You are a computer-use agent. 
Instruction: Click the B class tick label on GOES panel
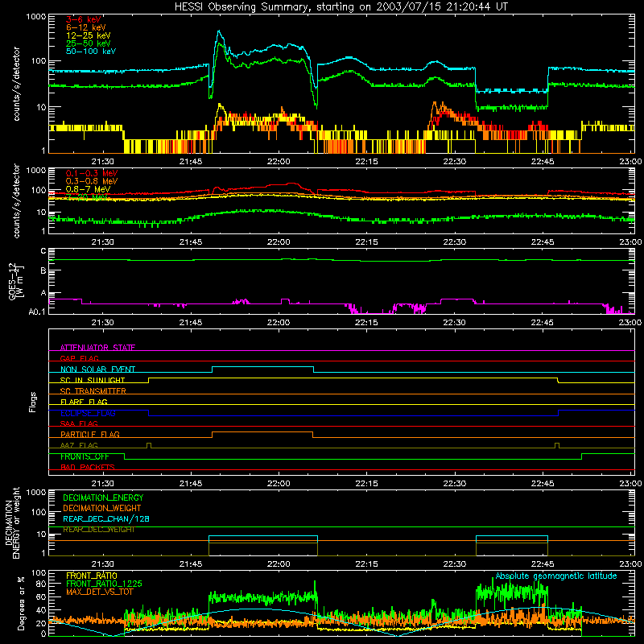[43, 271]
